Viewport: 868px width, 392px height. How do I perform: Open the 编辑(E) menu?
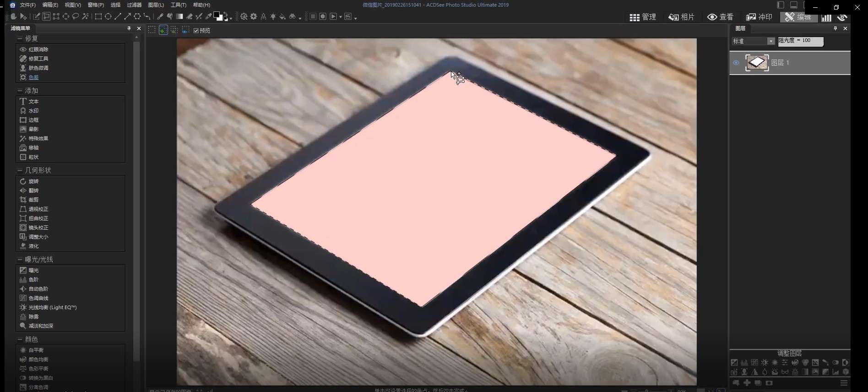[x=50, y=5]
